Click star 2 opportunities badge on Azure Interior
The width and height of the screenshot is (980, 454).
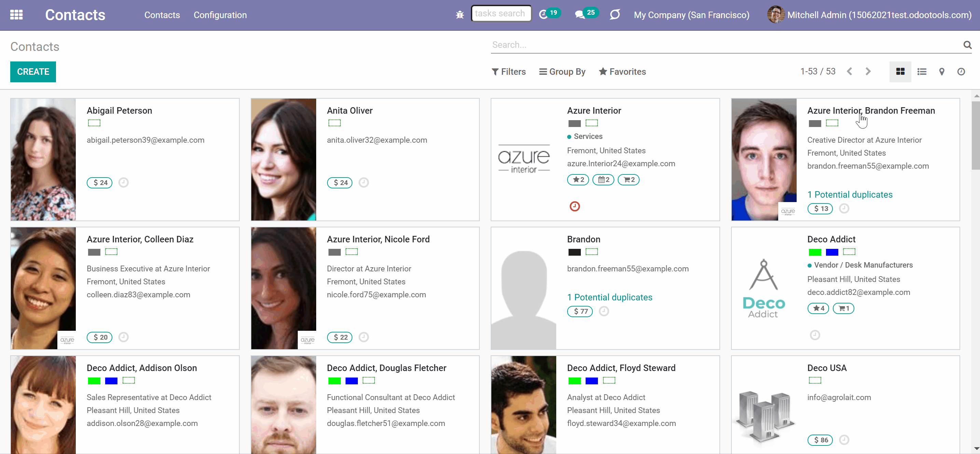pos(578,180)
